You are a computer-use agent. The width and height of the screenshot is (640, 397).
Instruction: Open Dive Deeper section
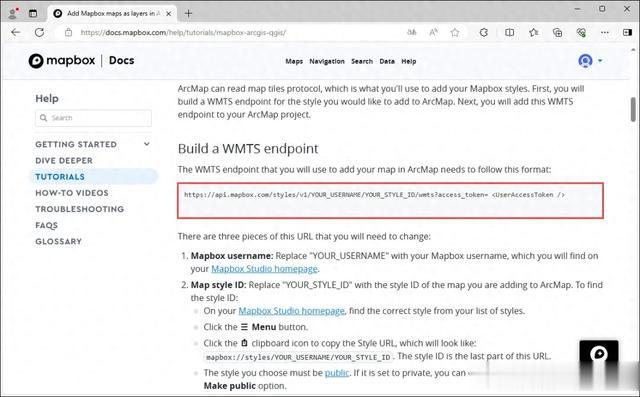pyautogui.click(x=64, y=160)
